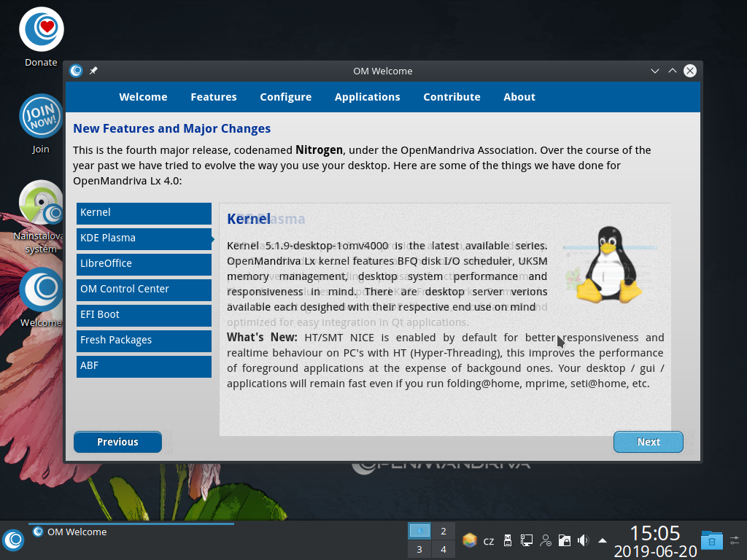Open the trash folder icon in the panel
The height and width of the screenshot is (560, 747).
tap(712, 540)
